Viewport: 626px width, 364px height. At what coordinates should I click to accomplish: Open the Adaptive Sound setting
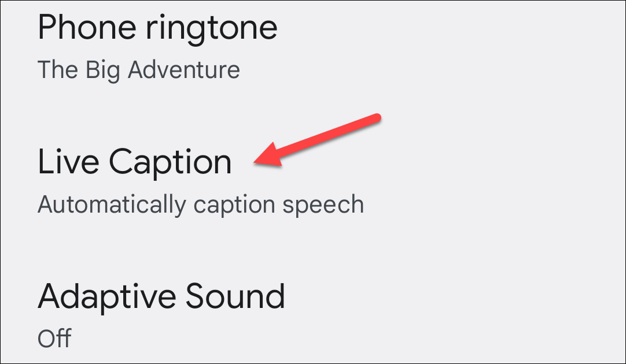(x=161, y=296)
